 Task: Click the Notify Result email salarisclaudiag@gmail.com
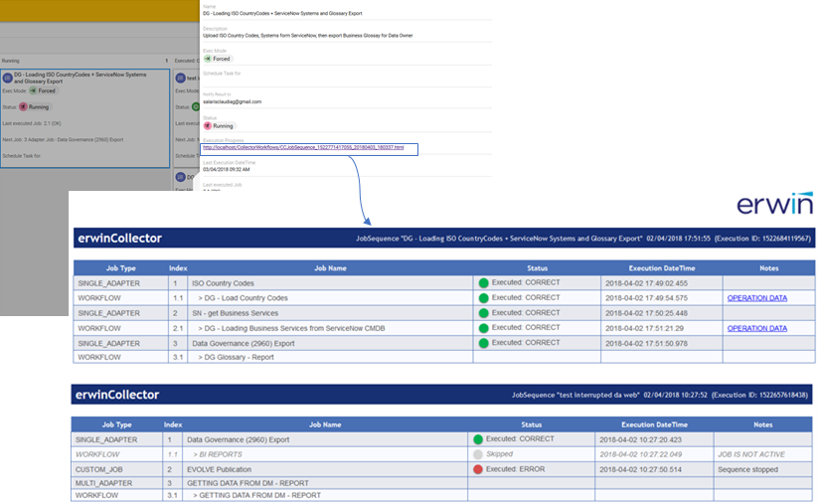pos(232,101)
